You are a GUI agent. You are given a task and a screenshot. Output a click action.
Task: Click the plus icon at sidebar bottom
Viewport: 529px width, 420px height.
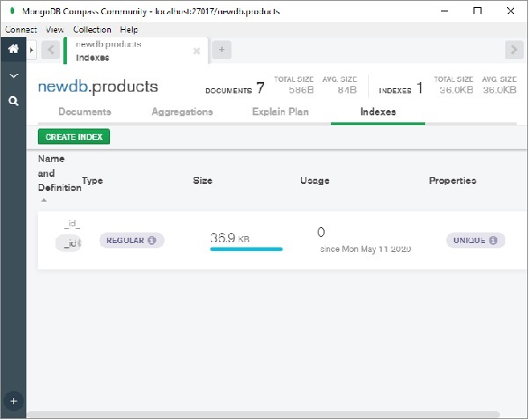pos(13,401)
